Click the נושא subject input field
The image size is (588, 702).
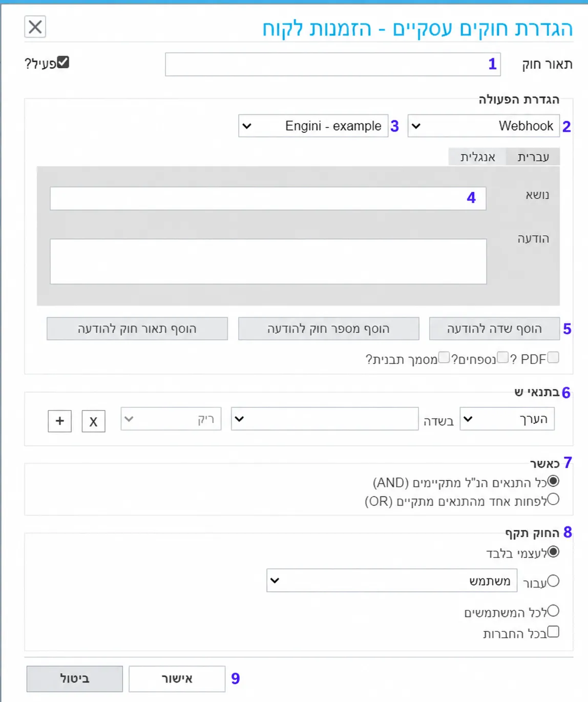tap(268, 198)
